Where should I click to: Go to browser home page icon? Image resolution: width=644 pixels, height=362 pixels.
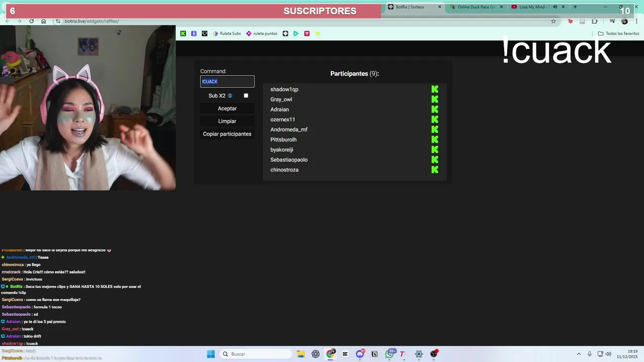pos(44,21)
